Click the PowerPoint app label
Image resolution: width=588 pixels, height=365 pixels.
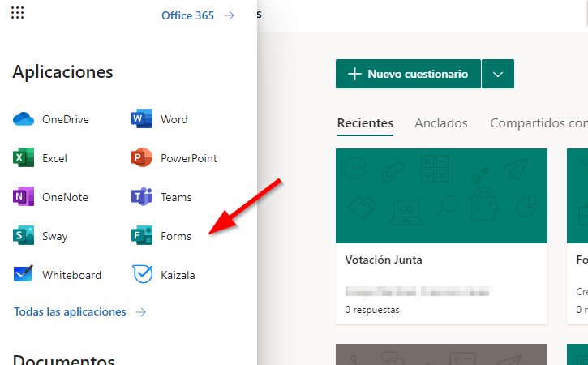(189, 158)
